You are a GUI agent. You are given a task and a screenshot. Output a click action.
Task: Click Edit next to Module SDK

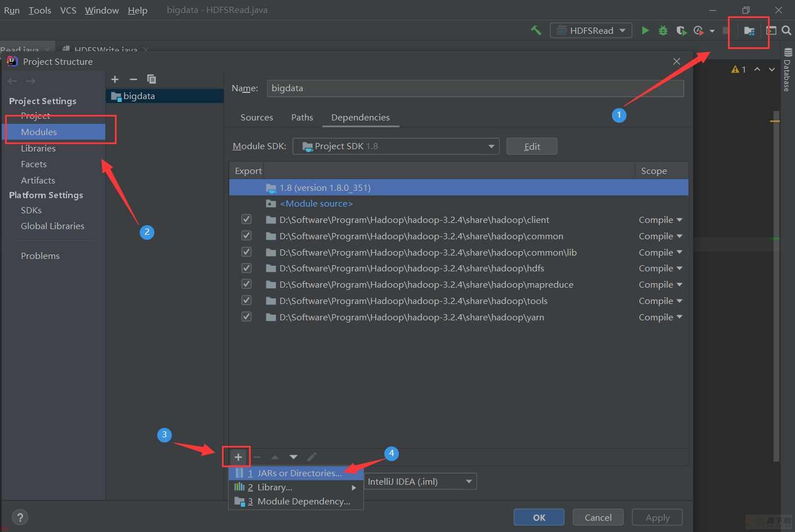coord(532,146)
